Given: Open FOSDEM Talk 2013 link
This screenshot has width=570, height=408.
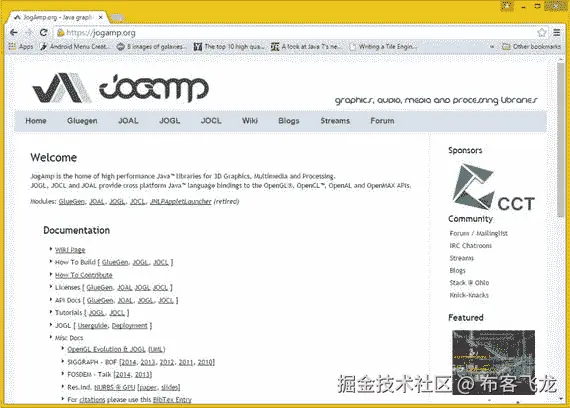Looking at the screenshot, I should tap(142, 375).
